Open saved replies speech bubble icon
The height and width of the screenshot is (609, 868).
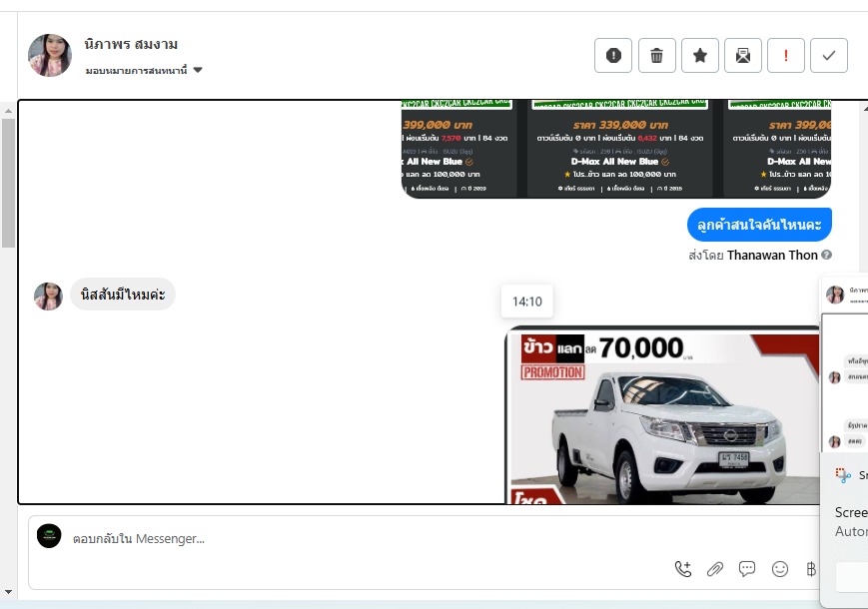(747, 569)
